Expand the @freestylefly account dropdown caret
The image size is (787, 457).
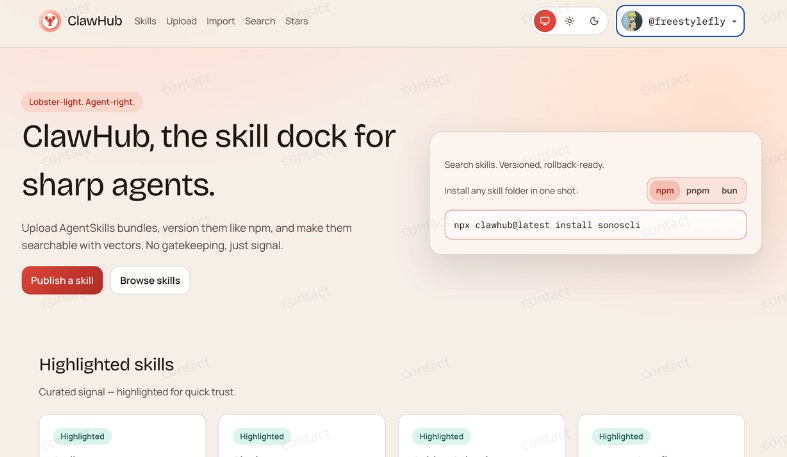735,21
